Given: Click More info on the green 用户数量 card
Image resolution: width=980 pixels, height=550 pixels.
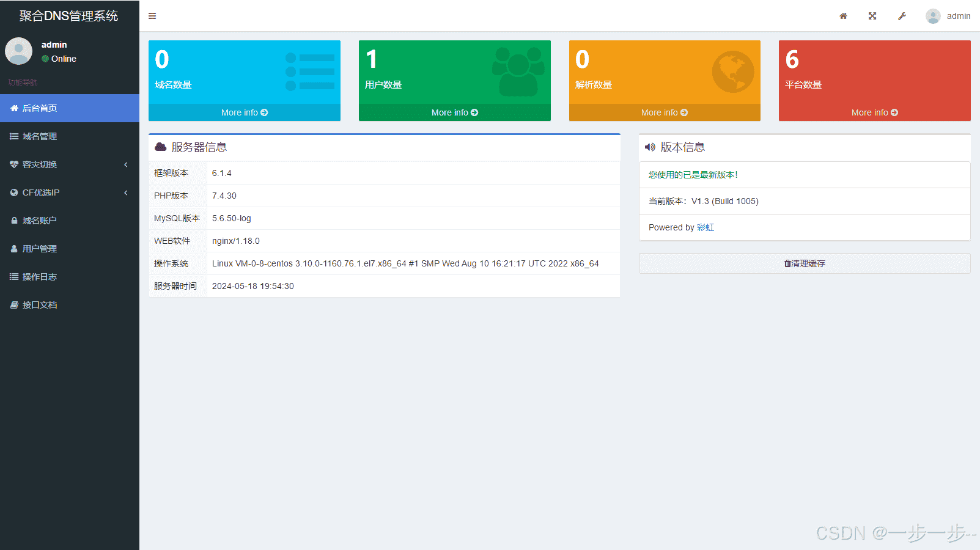Looking at the screenshot, I should pyautogui.click(x=454, y=112).
